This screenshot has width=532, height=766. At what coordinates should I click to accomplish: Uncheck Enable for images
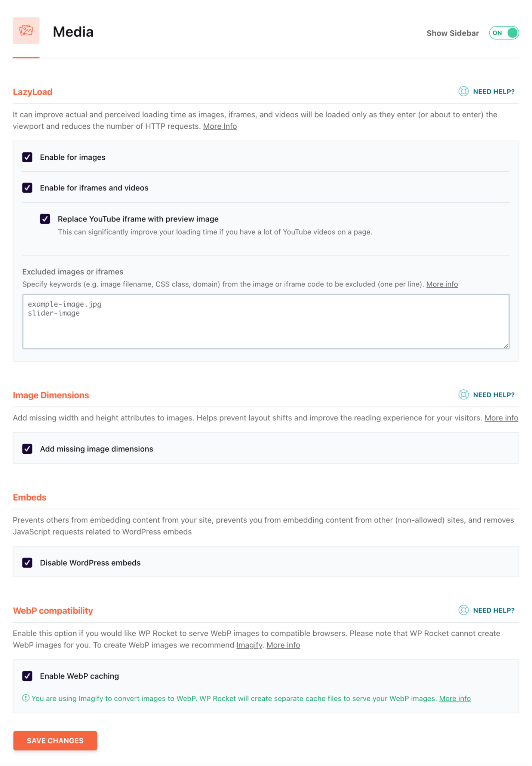click(27, 157)
